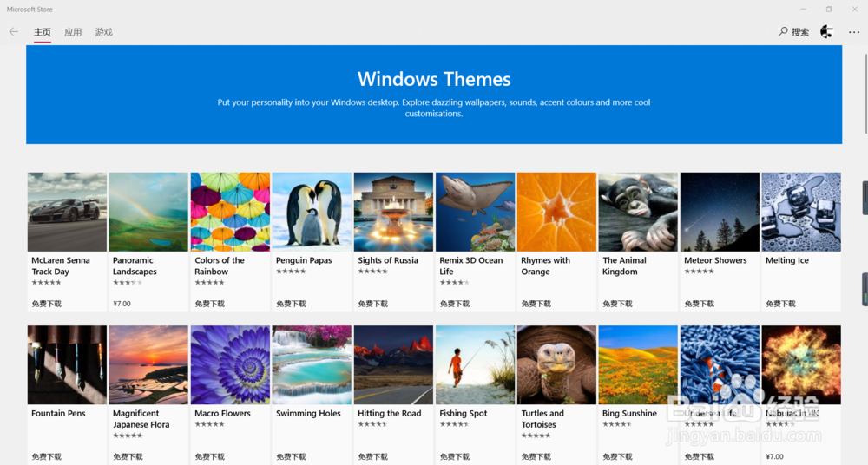The image size is (868, 465).
Task: Click 免费下载 under Rhymes with Orange
Action: [x=536, y=304]
